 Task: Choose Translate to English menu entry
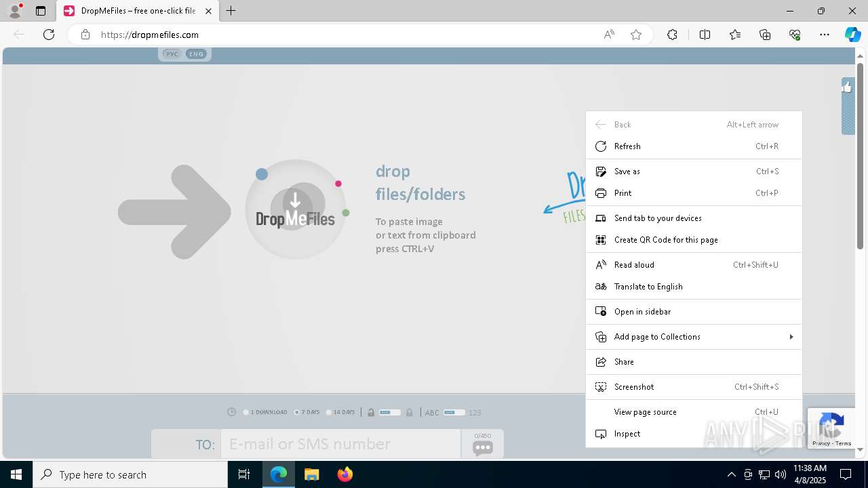coord(694,287)
